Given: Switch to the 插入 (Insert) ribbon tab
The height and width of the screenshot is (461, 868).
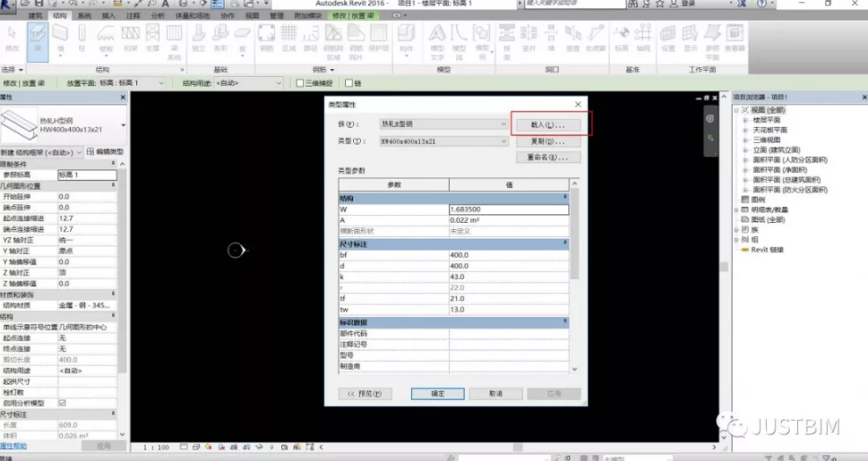Looking at the screenshot, I should (x=108, y=15).
